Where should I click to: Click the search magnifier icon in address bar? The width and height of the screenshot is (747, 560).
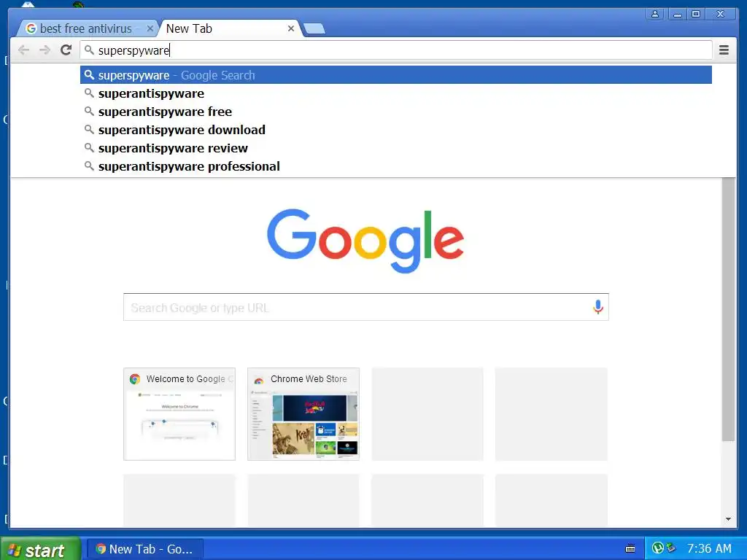pos(89,50)
